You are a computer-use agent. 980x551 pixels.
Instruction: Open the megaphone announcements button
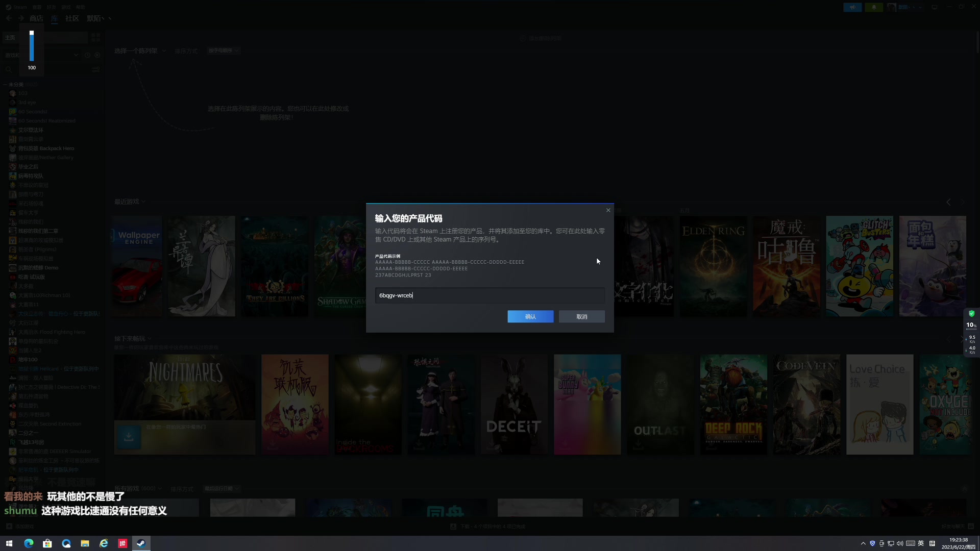tap(852, 7)
